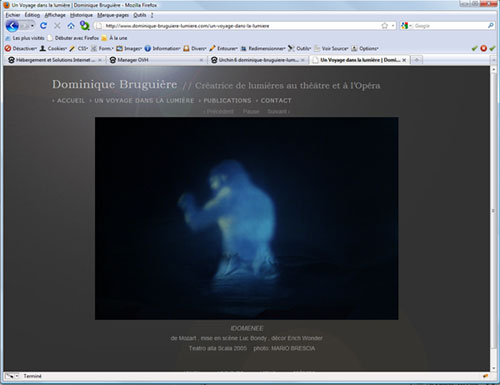
Task: Open the Marque-pages menu
Action: [x=113, y=15]
